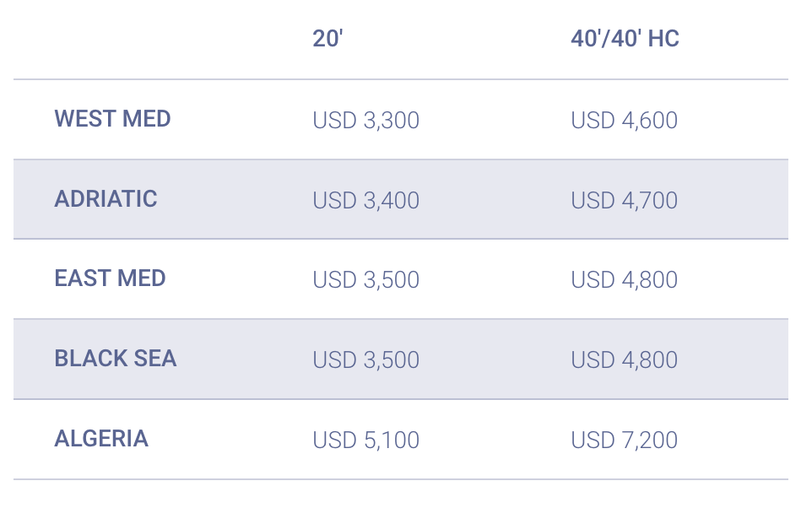Viewport: 812px width, 508px height.
Task: Click blank area right of USD 4,700
Action: coord(734,201)
